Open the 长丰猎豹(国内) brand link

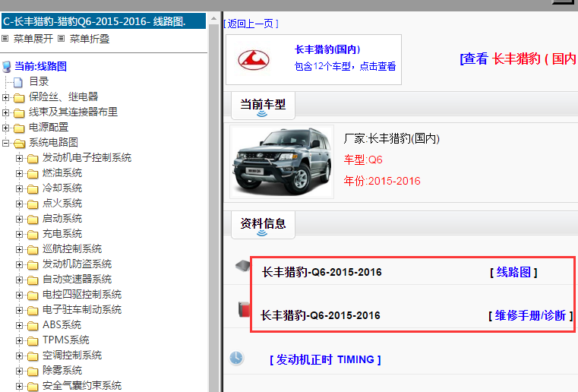(327, 49)
